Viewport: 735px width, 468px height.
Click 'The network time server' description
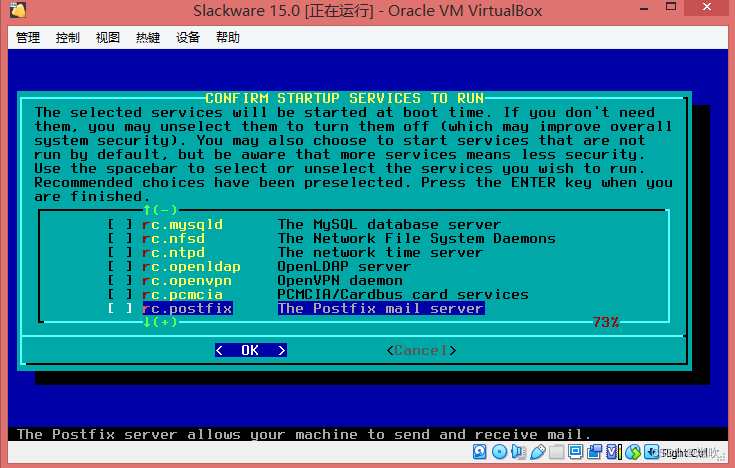(x=380, y=253)
